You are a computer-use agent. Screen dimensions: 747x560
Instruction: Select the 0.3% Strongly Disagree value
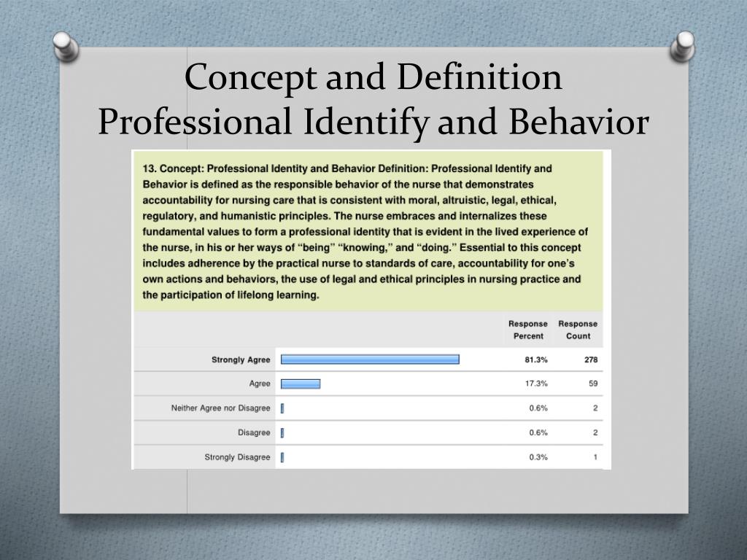[538, 457]
